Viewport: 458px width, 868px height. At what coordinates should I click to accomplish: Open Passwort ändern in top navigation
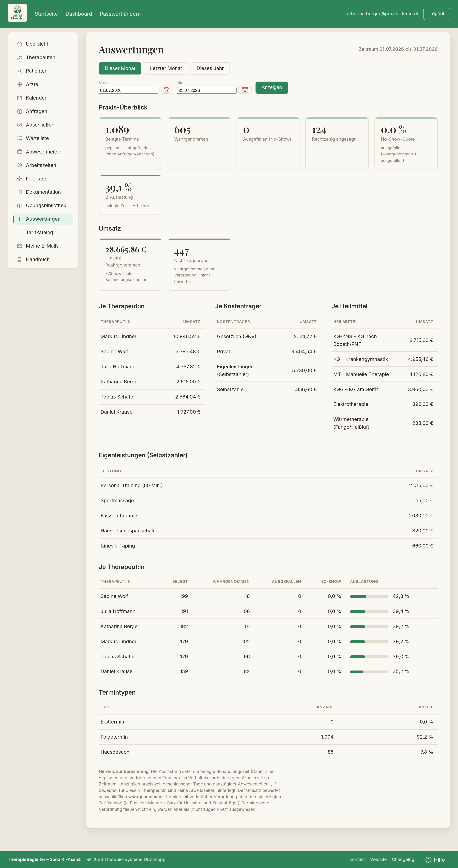click(x=120, y=14)
